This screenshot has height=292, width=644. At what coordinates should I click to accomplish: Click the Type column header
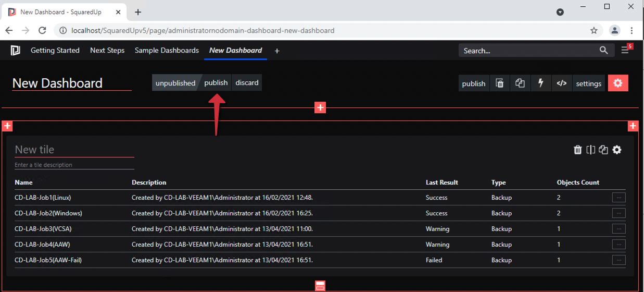coord(498,182)
